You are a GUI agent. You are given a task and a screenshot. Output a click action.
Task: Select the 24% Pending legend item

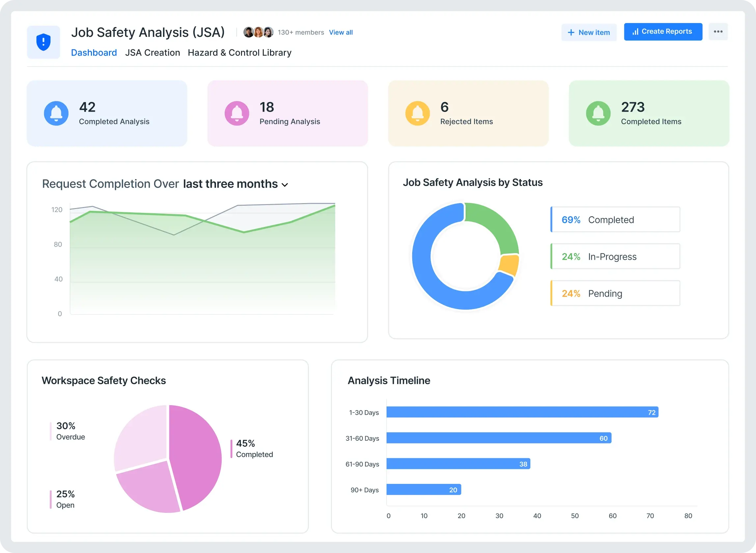615,293
